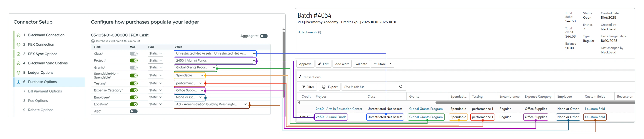Open the Project type Static dropdown
The height and width of the screenshot is (139, 644).
[155, 60]
